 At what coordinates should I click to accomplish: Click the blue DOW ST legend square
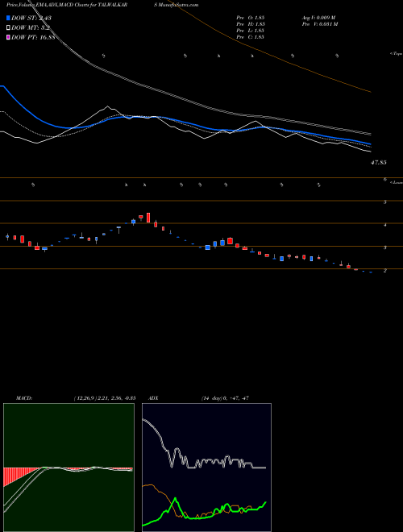(8, 18)
